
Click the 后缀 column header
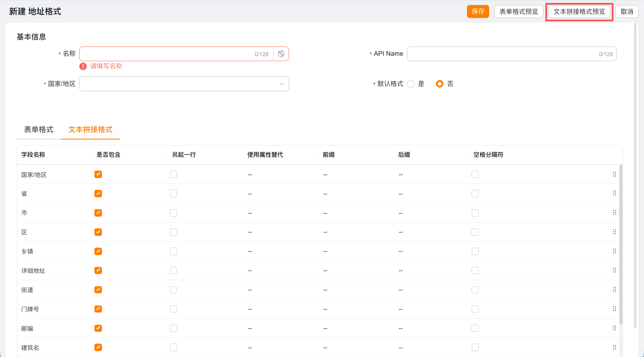pyautogui.click(x=404, y=155)
